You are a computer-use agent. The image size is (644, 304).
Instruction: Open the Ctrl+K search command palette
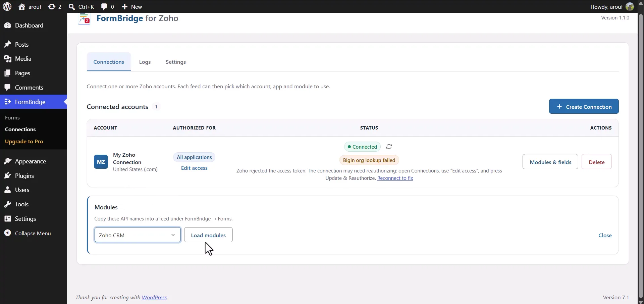click(x=81, y=7)
